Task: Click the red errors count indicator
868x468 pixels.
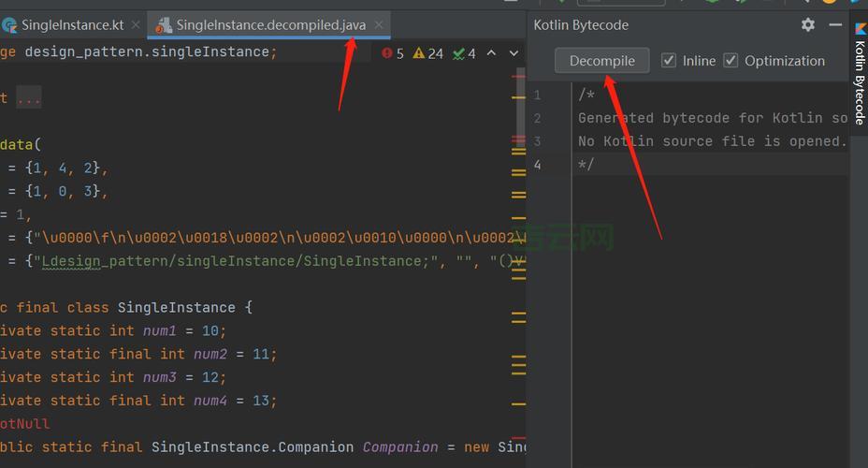Action: pos(393,53)
